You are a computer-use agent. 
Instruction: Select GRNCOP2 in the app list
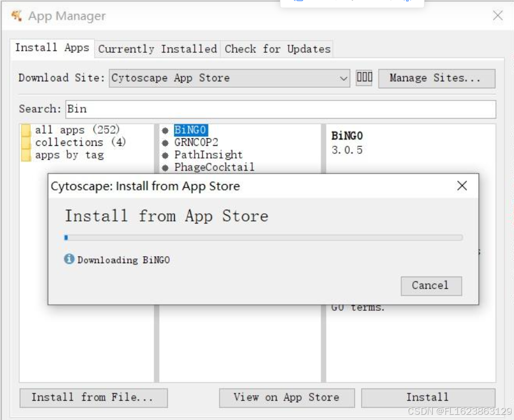(196, 143)
